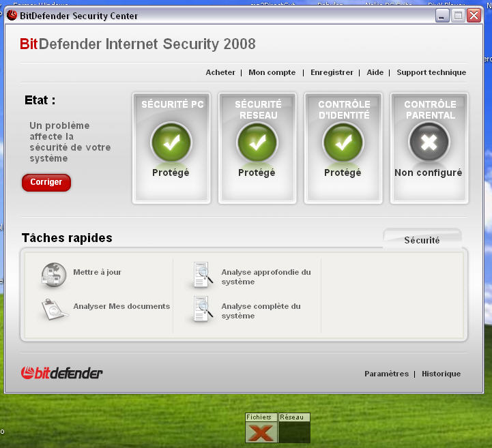Open Paramètres at the bottom
This screenshot has height=448, width=492.
(x=386, y=374)
